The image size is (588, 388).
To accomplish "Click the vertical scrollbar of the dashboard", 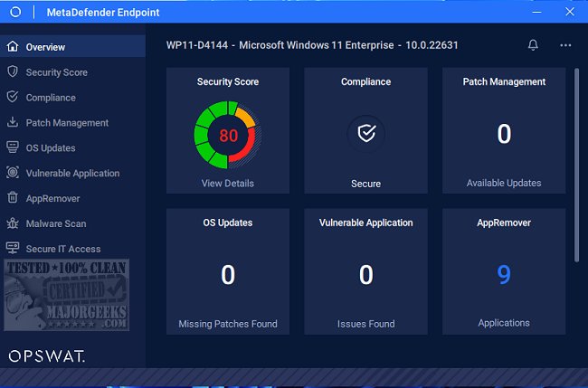I will click(577, 165).
